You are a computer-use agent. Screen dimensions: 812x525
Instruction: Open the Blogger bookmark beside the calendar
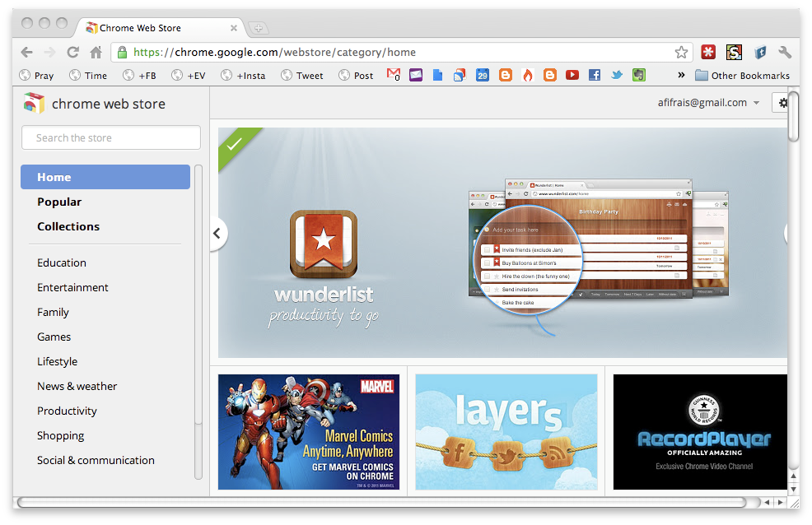(506, 75)
